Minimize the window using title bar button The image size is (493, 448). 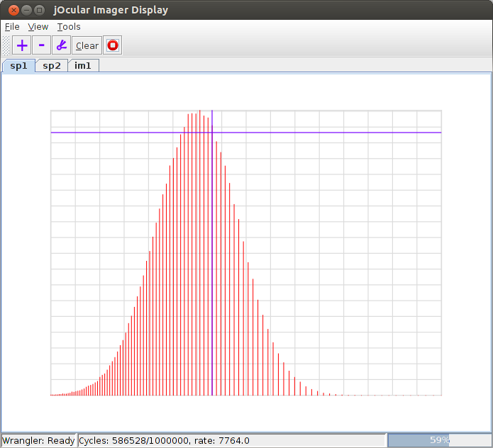(26, 10)
